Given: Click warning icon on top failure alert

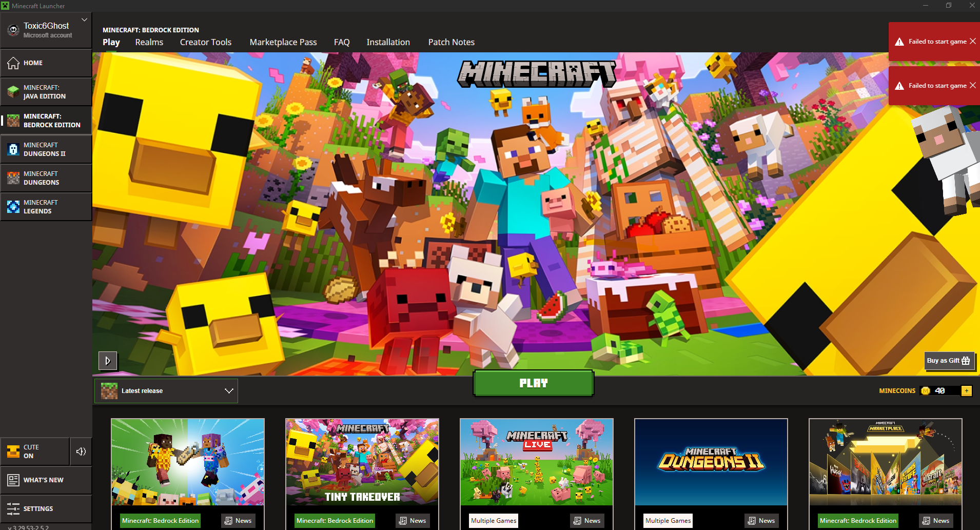Looking at the screenshot, I should point(899,42).
